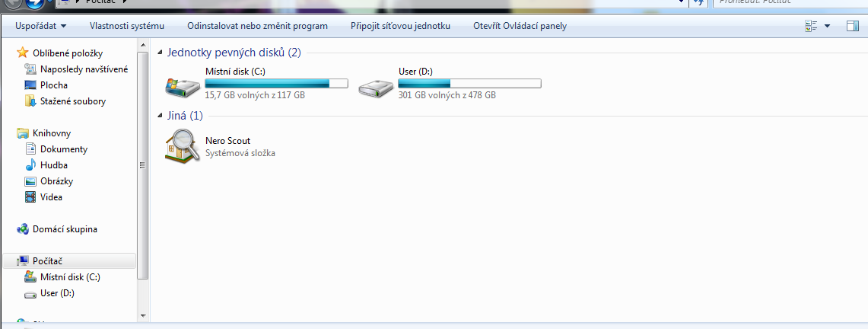Collapse the Jednotky pevných disků group
This screenshot has width=868, height=329.
(161, 53)
